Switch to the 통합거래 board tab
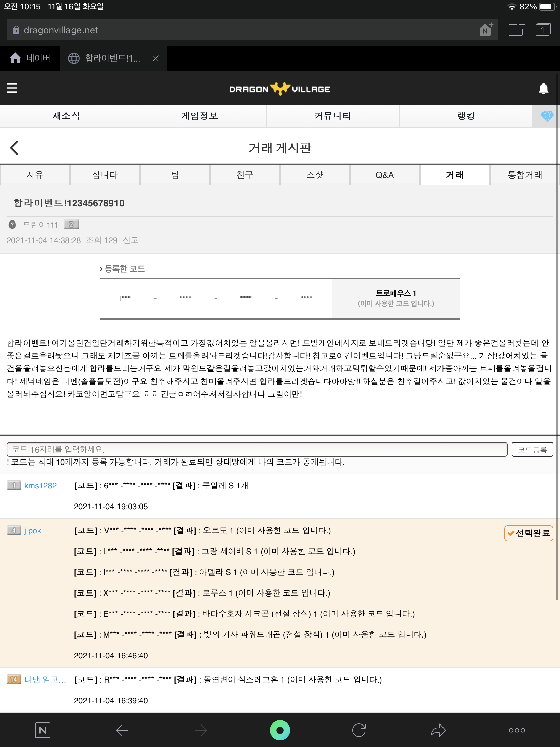Image resolution: width=560 pixels, height=747 pixels. (x=524, y=175)
